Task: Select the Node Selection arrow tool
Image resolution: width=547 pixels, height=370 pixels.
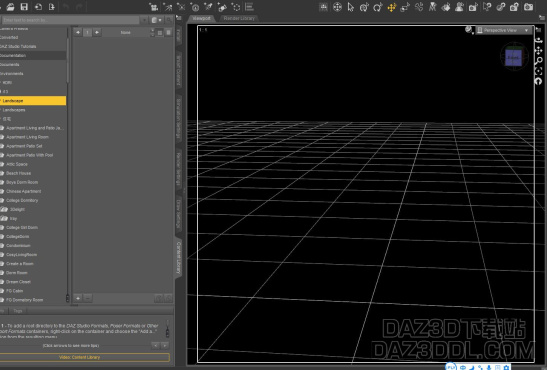Action: (351, 7)
